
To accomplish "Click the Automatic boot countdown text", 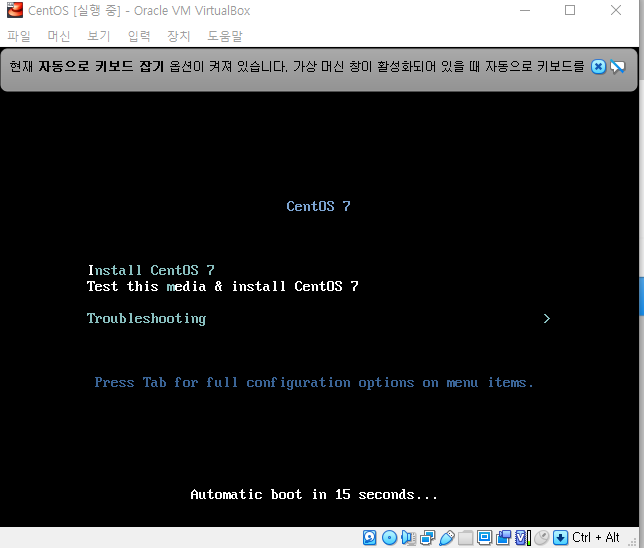I will pos(314,494).
